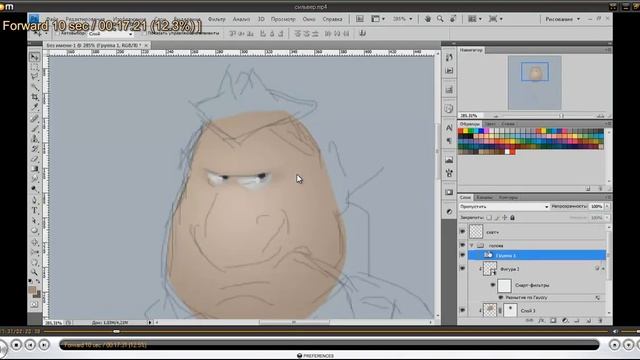Toggle the Автовыбор checkbox
This screenshot has width=640, height=360.
(x=58, y=33)
